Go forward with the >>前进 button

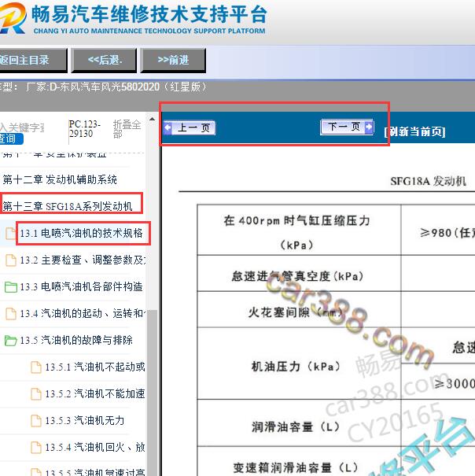173,60
